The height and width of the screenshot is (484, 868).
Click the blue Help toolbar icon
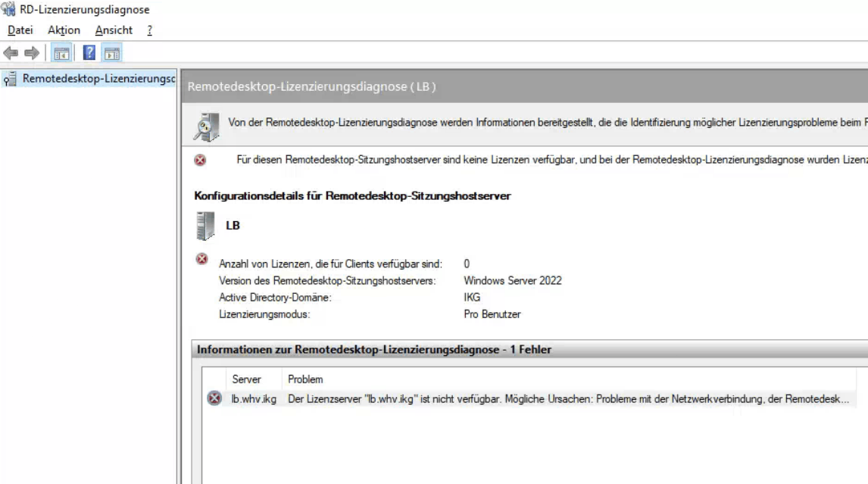[89, 53]
